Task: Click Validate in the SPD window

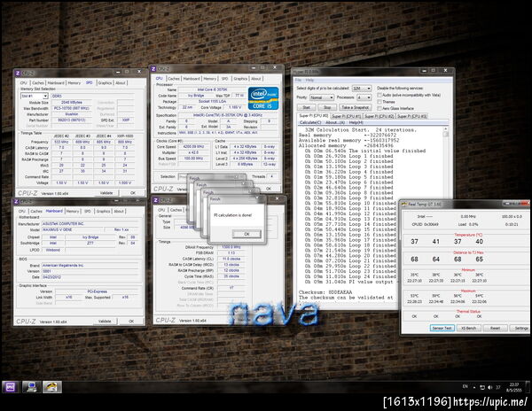Action: [106, 193]
